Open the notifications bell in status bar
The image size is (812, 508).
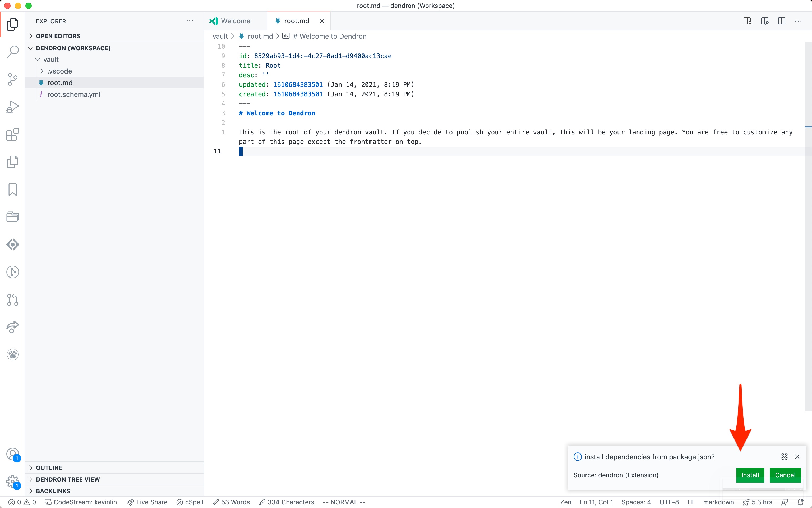[800, 502]
